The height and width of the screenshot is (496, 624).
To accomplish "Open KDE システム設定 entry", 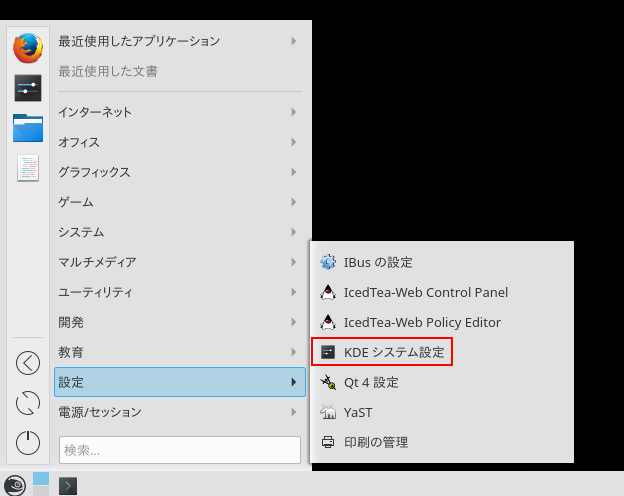I will pos(442,352).
